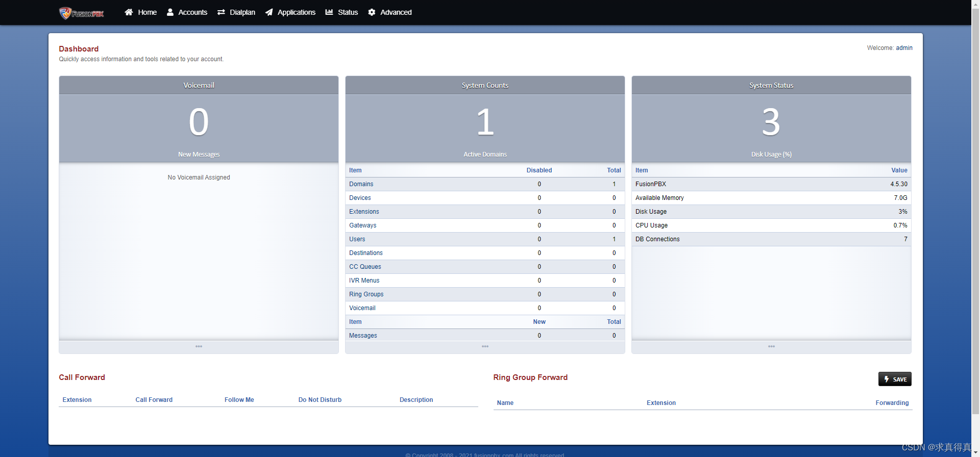
Task: Open the Applications menu
Action: coord(290,12)
